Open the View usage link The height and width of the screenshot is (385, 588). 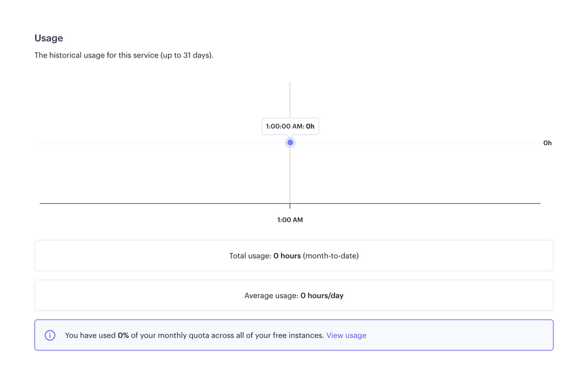tap(346, 335)
